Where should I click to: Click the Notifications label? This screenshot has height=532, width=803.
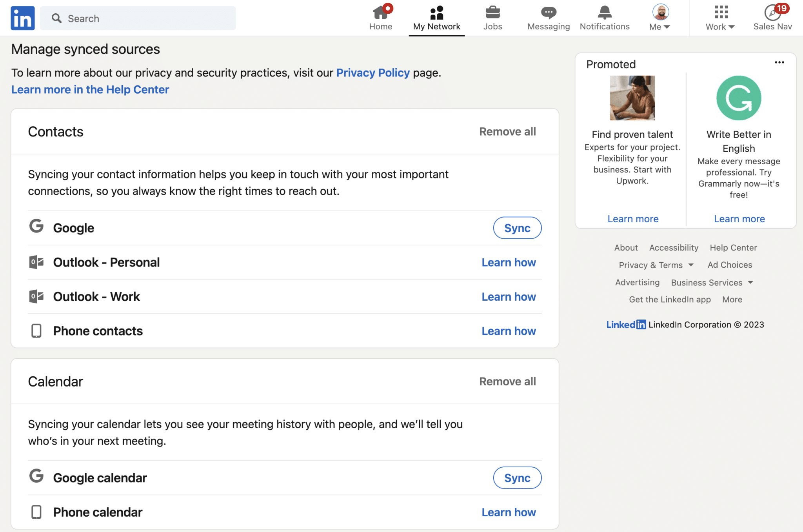[605, 27]
